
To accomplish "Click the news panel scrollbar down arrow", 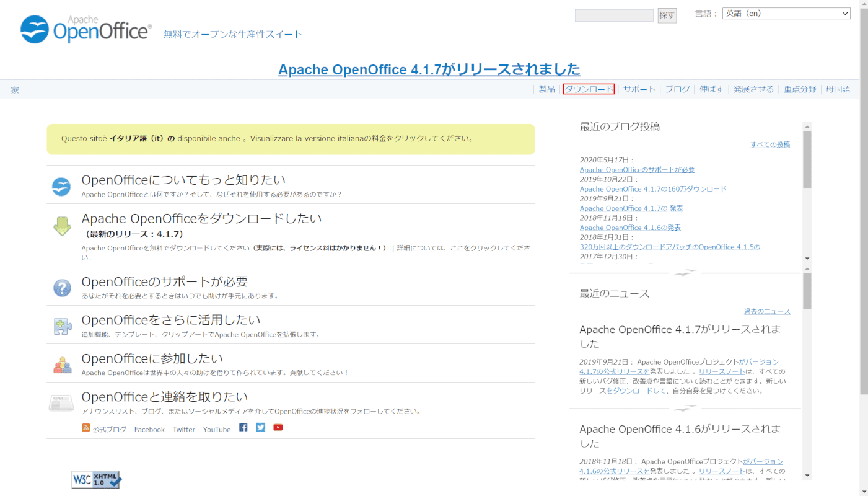I will point(807,476).
